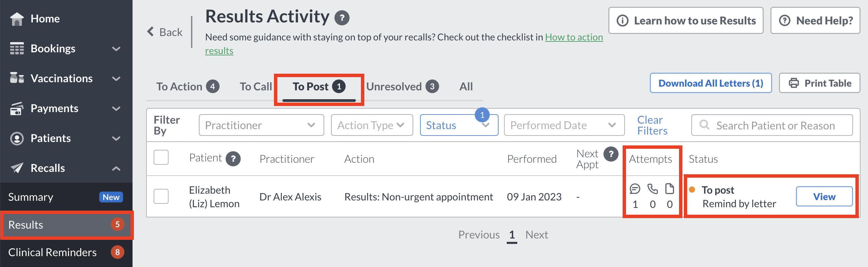This screenshot has height=267, width=868.
Task: Click the Download All Letters button
Action: tap(711, 83)
